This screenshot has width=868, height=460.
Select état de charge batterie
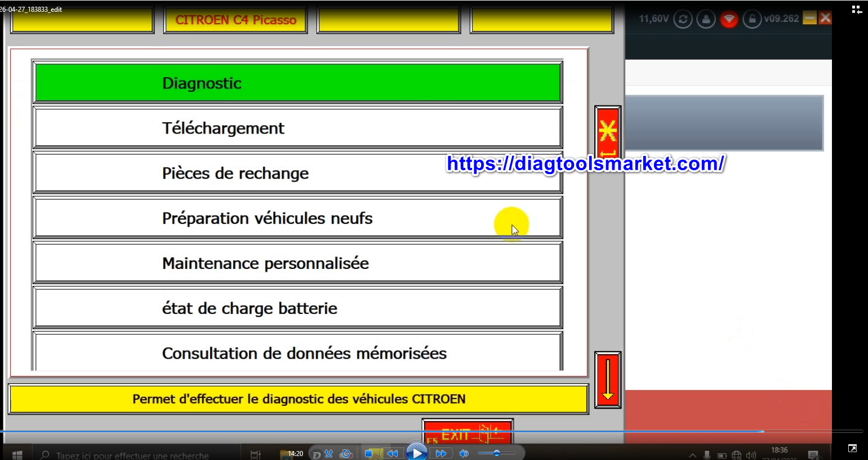coord(297,308)
